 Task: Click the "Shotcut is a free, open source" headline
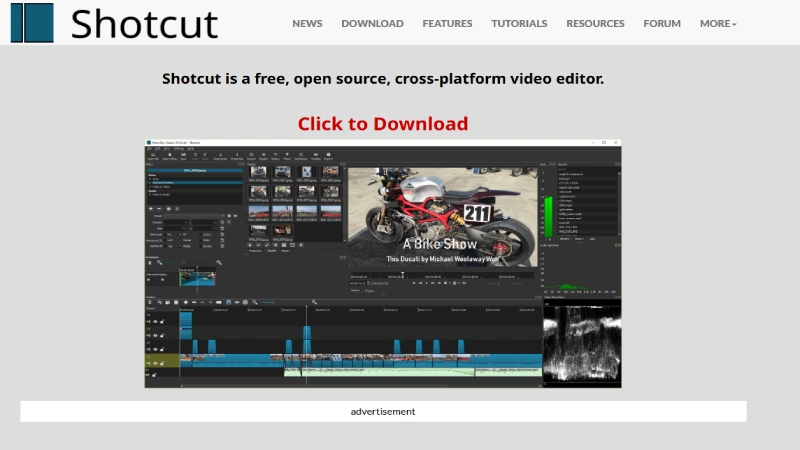[383, 79]
